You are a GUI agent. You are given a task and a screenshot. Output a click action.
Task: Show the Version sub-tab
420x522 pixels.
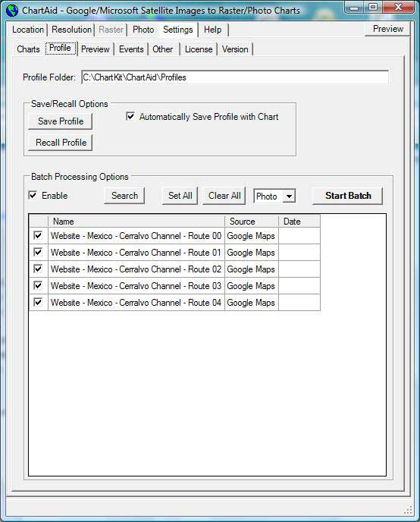pyautogui.click(x=235, y=49)
